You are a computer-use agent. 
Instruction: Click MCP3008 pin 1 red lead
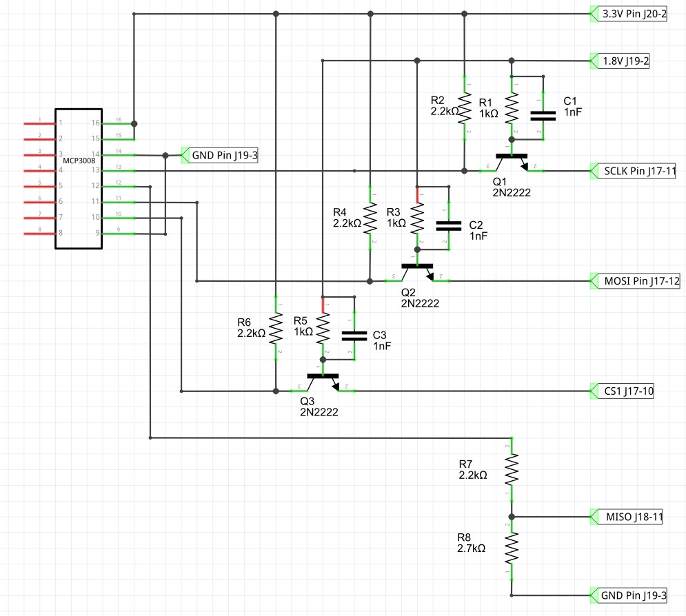pyautogui.click(x=39, y=124)
